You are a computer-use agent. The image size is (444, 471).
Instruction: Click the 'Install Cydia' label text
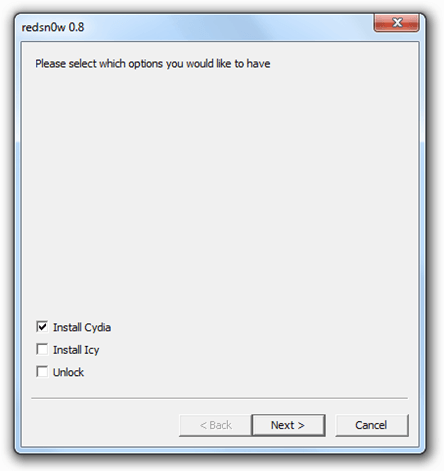[82, 327]
